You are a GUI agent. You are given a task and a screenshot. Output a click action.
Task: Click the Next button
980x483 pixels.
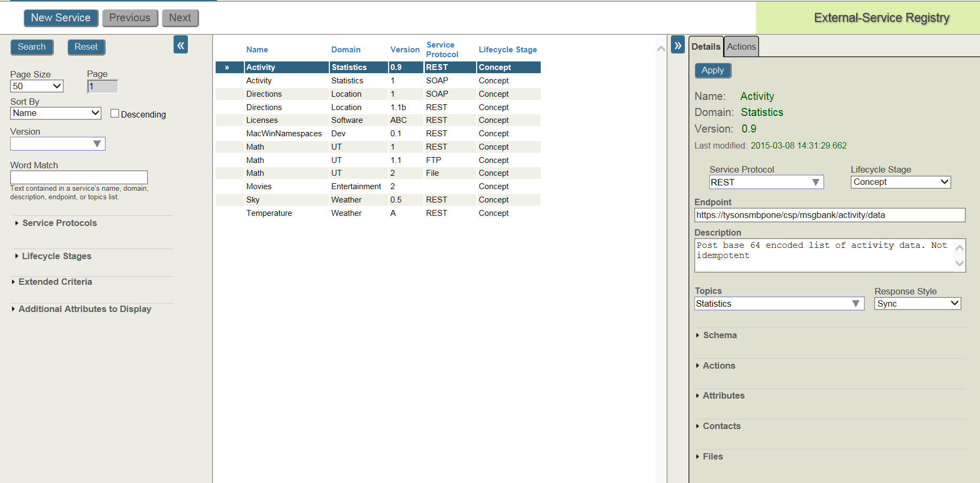[x=180, y=18]
